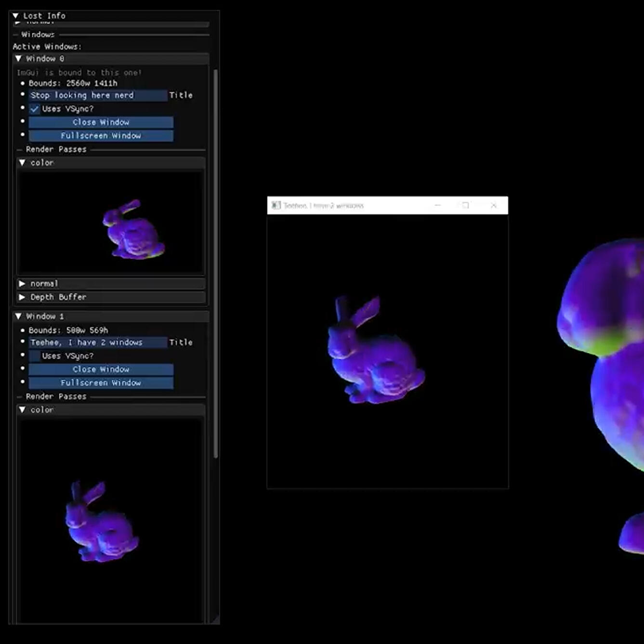
Task: Click the app icon in Teehee window title bar
Action: pos(276,205)
